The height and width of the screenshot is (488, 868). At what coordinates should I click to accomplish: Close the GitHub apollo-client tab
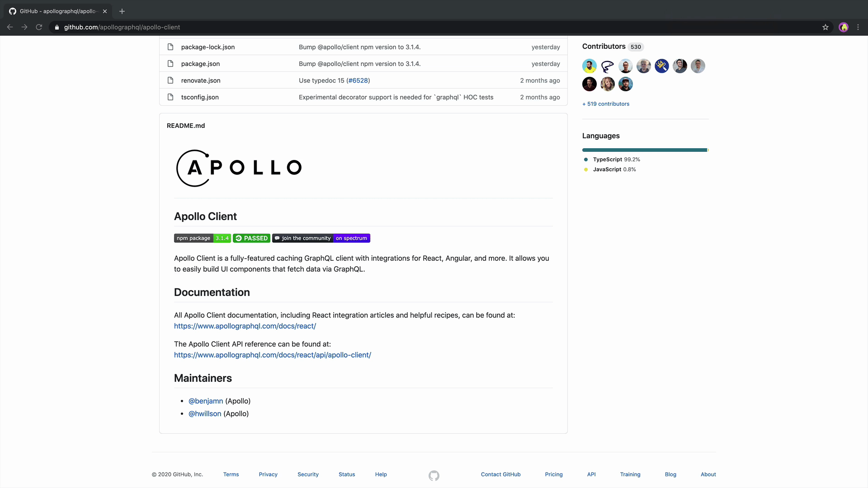(105, 11)
